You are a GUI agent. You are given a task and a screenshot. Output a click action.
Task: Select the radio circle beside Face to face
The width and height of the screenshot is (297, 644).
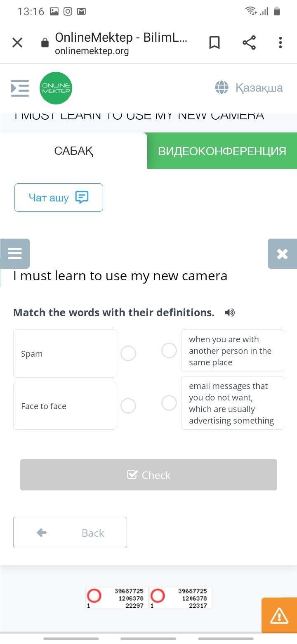point(128,406)
